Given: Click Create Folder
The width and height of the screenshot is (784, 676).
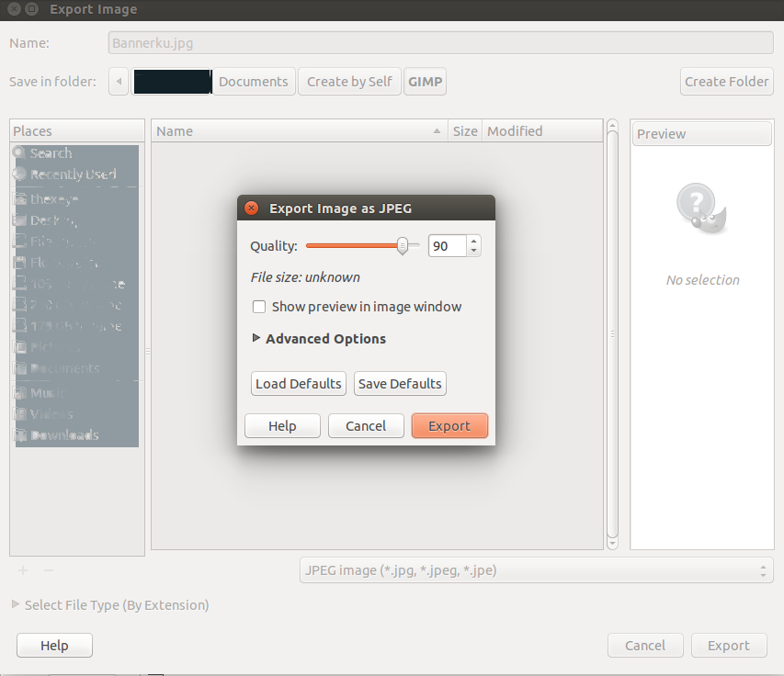Looking at the screenshot, I should [x=726, y=81].
